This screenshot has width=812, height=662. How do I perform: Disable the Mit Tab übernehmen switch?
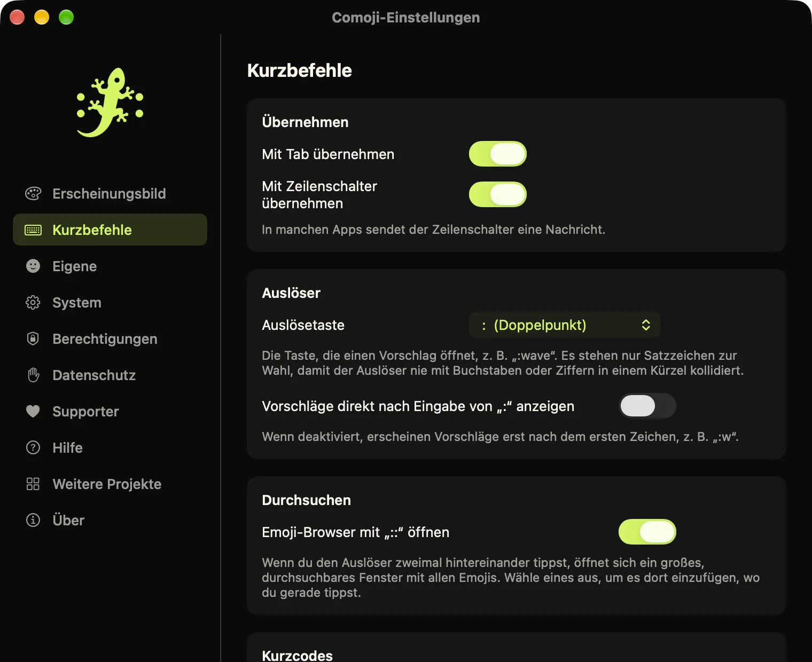pyautogui.click(x=498, y=154)
